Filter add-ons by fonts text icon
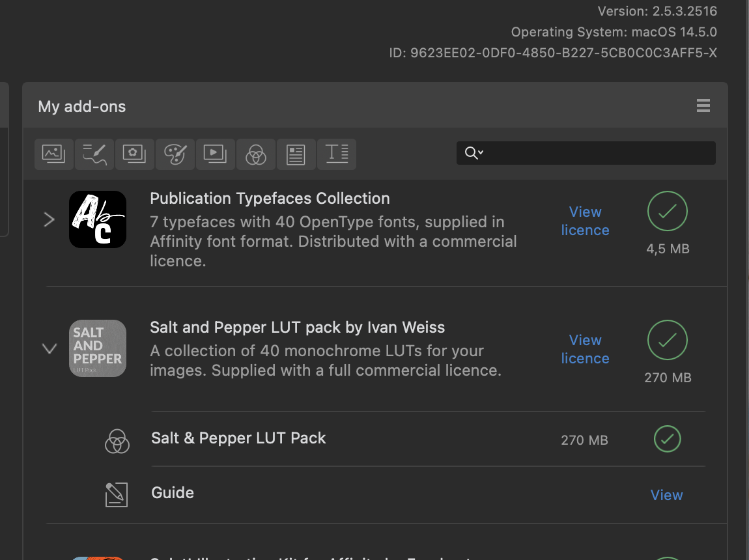 click(337, 154)
